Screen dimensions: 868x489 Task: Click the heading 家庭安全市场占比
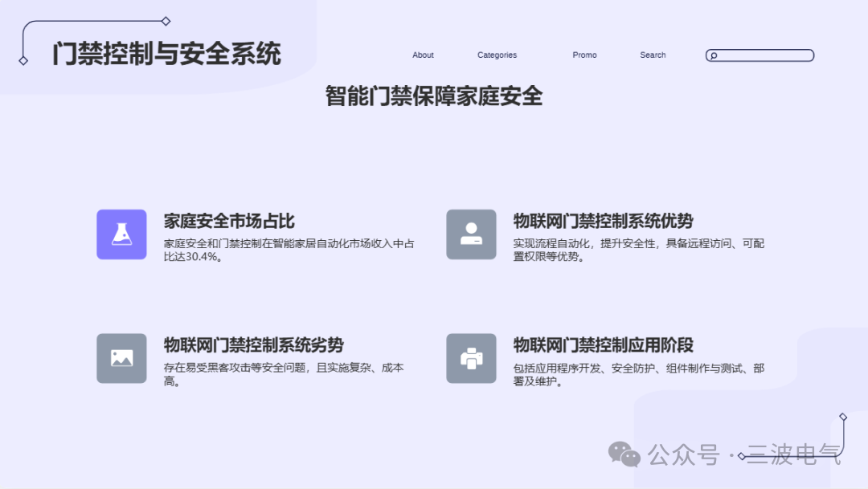pos(228,221)
